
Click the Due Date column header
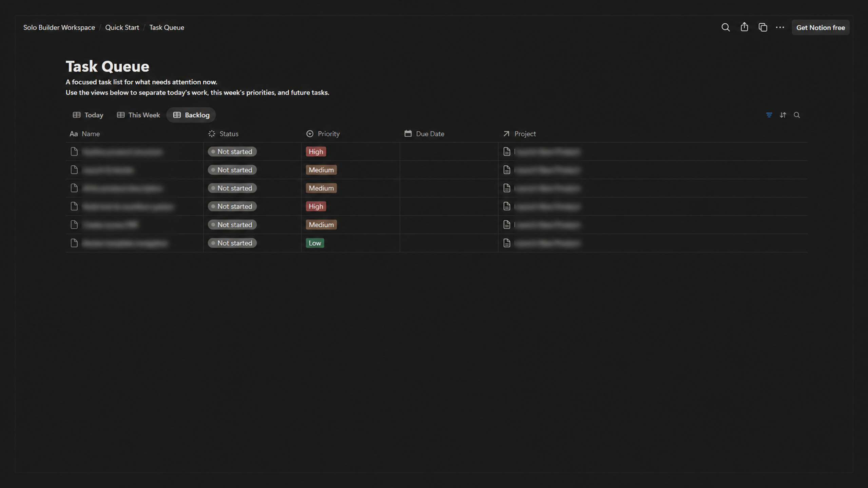click(424, 134)
